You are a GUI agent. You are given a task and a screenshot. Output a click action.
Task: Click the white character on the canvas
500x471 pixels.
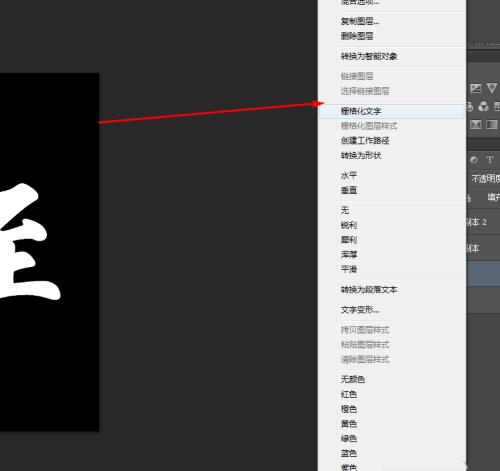(x=28, y=242)
